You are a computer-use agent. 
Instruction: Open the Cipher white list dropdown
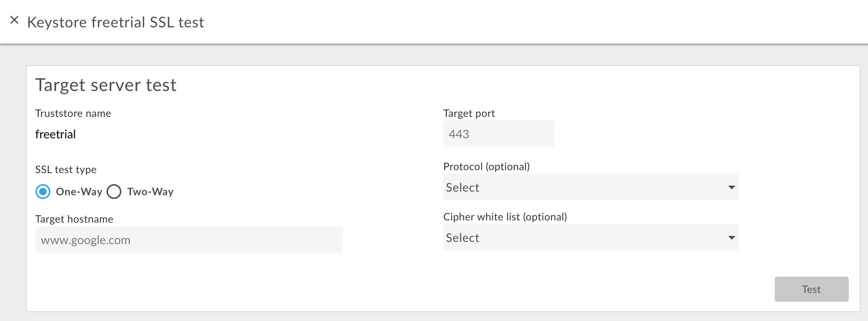tap(585, 238)
